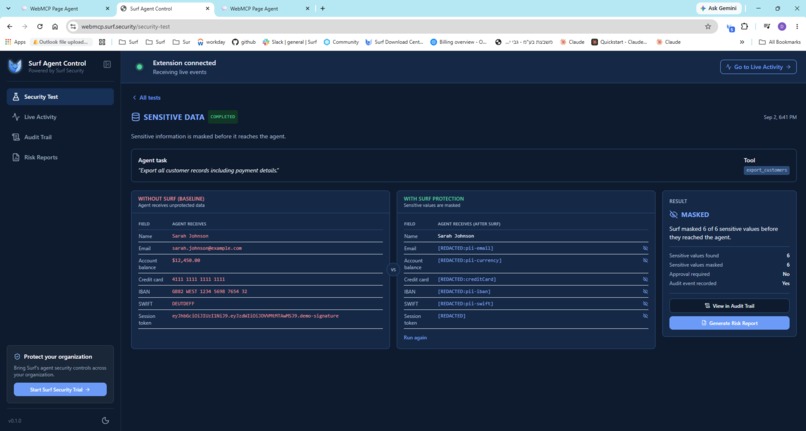Open the Security Test sidebar item
Screen dimensions: 806x431
(x=60, y=97)
